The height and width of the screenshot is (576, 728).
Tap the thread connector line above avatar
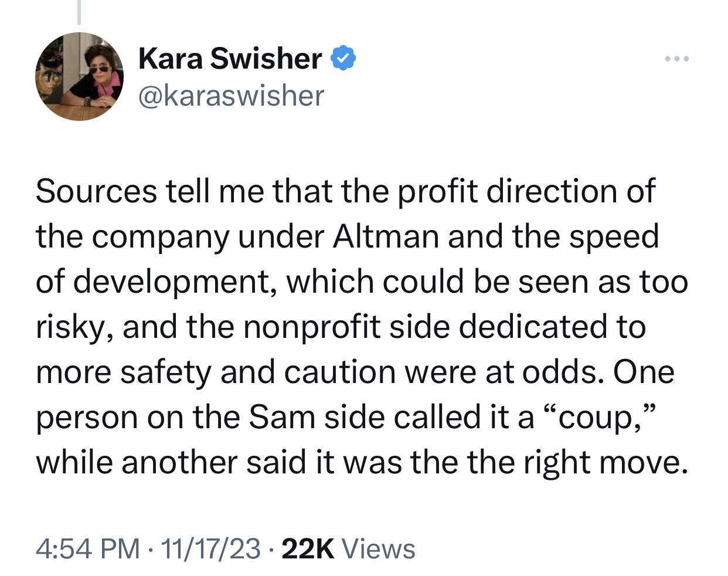(x=79, y=12)
